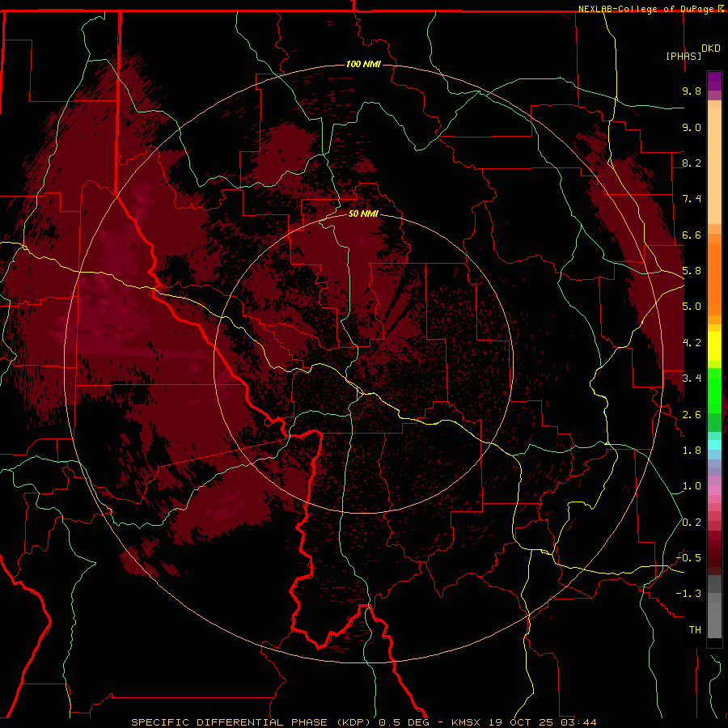Image resolution: width=728 pixels, height=728 pixels.
Task: Click the 4.2 legend value
Action: (x=692, y=343)
